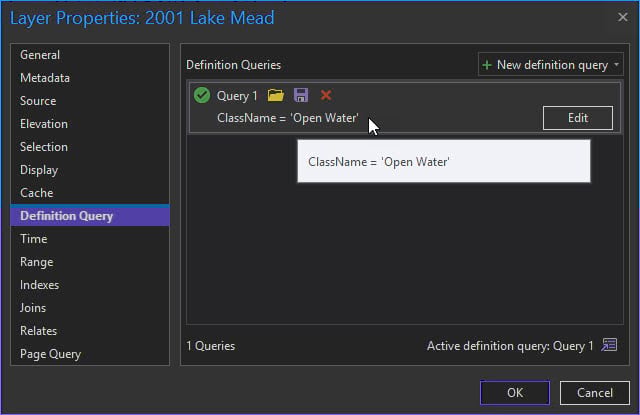This screenshot has width=640, height=415.
Task: Click the green plus New definition query icon
Action: point(487,65)
